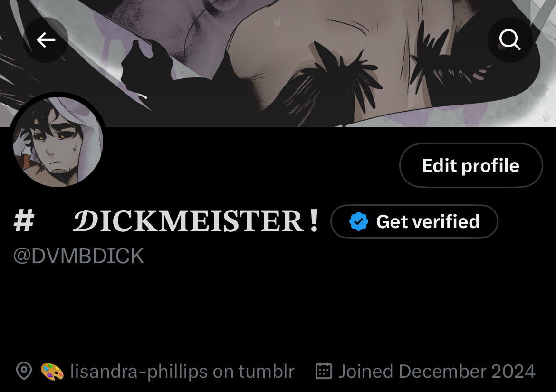Screen dimensions: 556x392
Task: Click the artist palette emoji
Action: point(52,372)
